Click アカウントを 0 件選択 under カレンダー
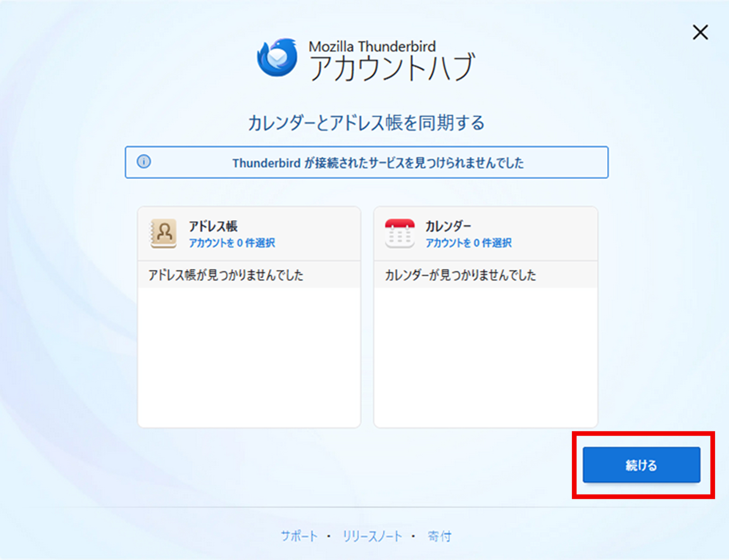The height and width of the screenshot is (560, 729). 468,243
